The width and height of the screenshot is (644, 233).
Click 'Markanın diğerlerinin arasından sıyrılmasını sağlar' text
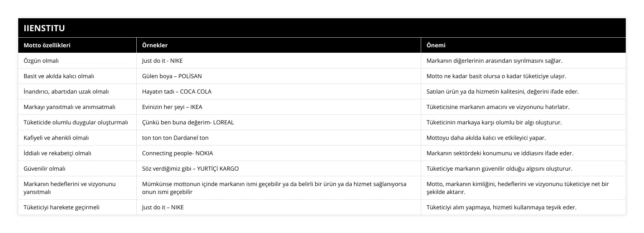coord(494,61)
